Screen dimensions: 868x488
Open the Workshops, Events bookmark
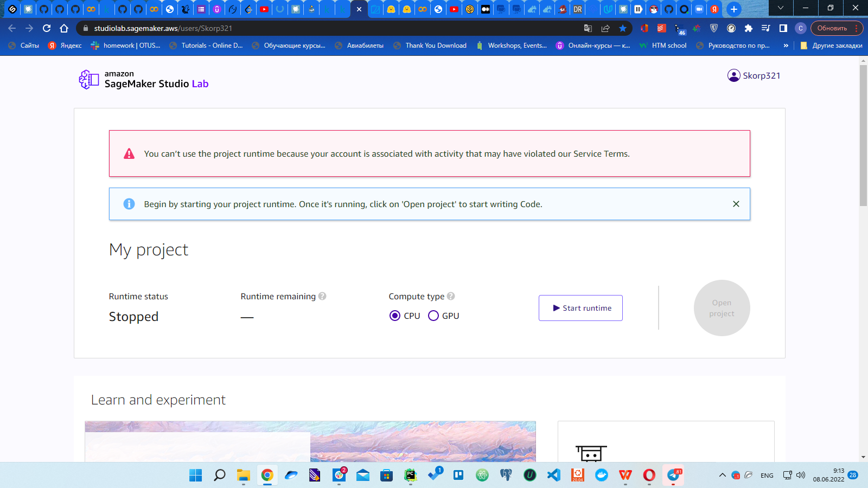pos(512,46)
